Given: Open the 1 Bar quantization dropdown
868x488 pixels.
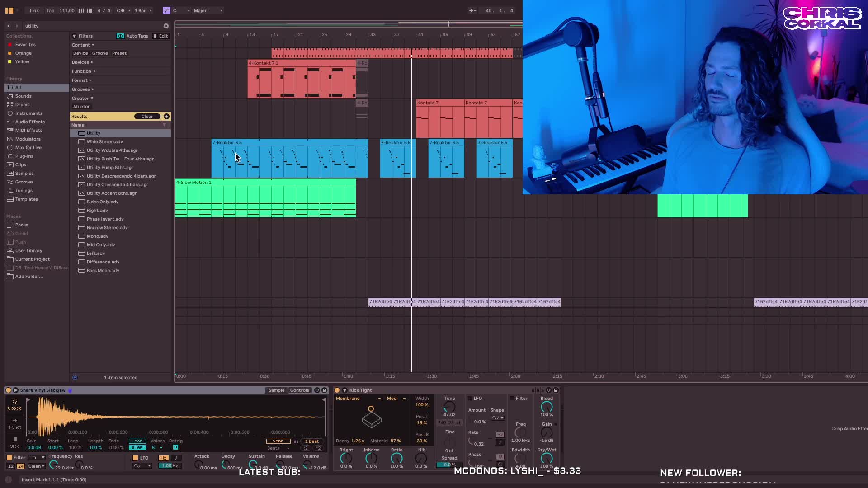Looking at the screenshot, I should point(143,10).
